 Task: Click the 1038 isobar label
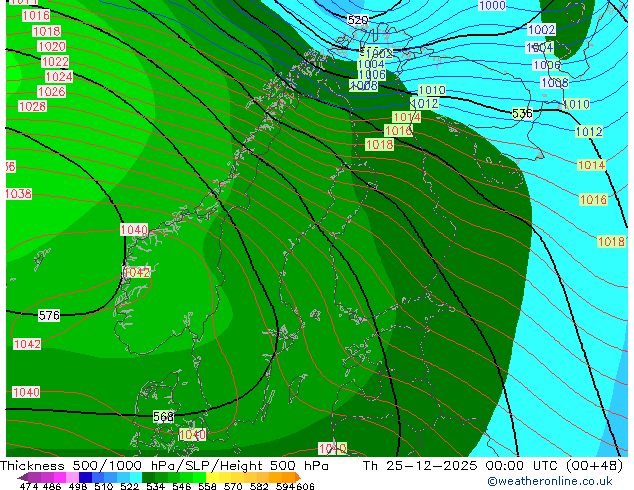pyautogui.click(x=19, y=194)
